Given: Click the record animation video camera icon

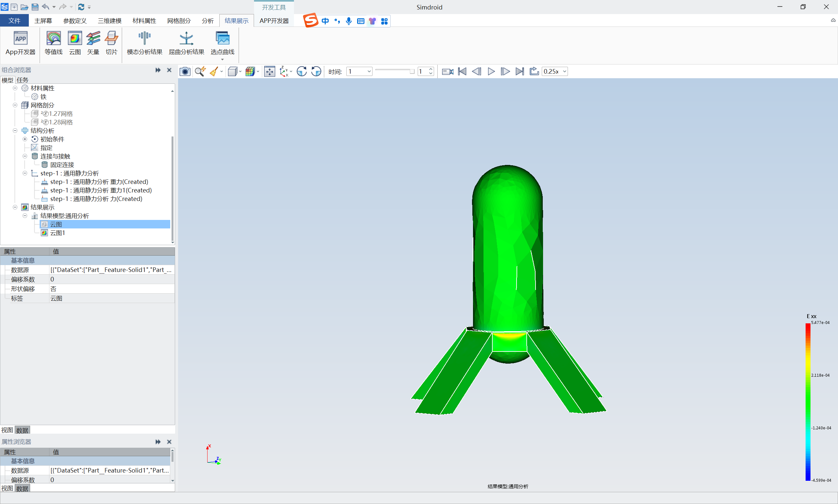Looking at the screenshot, I should tap(448, 71).
